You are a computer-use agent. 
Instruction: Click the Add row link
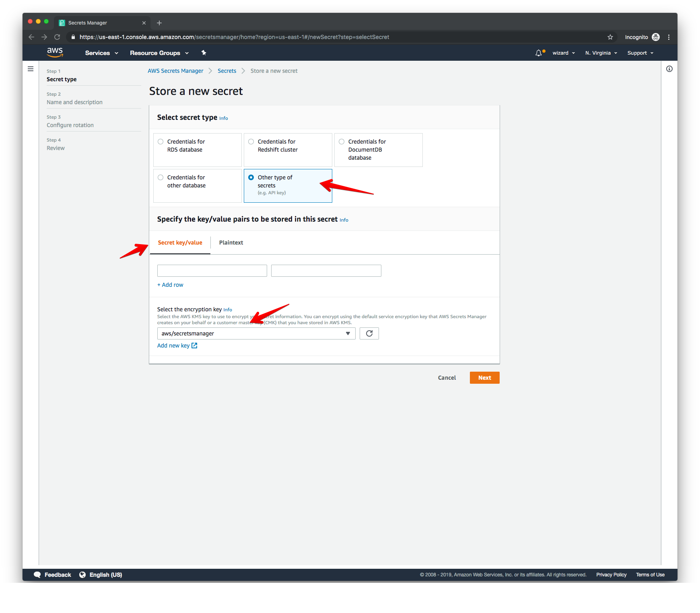click(170, 285)
